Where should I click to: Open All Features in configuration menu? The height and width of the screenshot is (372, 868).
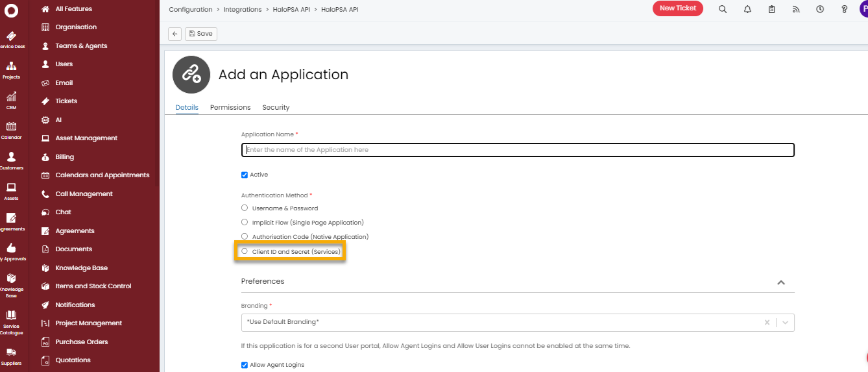[73, 9]
